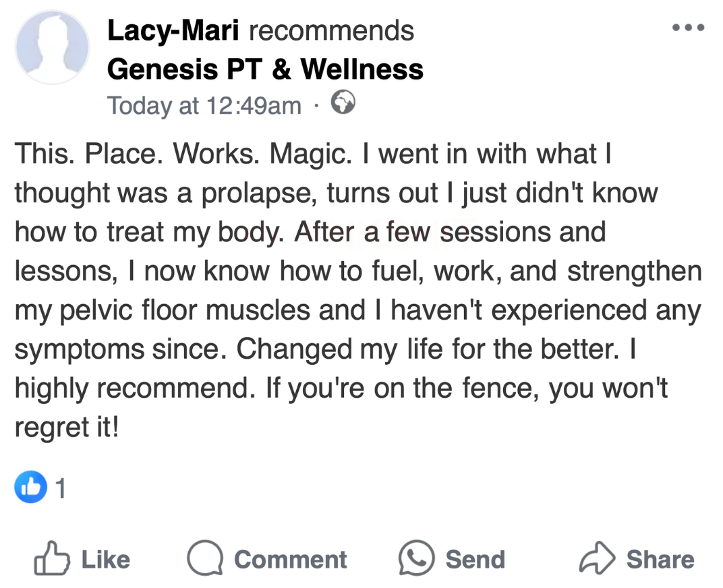The width and height of the screenshot is (723, 588).
Task: Open Lacy-Mari's profile name link
Action: click(173, 30)
